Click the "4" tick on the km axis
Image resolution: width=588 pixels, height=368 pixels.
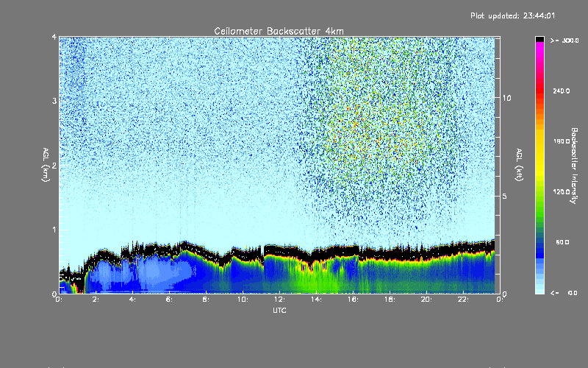54,37
